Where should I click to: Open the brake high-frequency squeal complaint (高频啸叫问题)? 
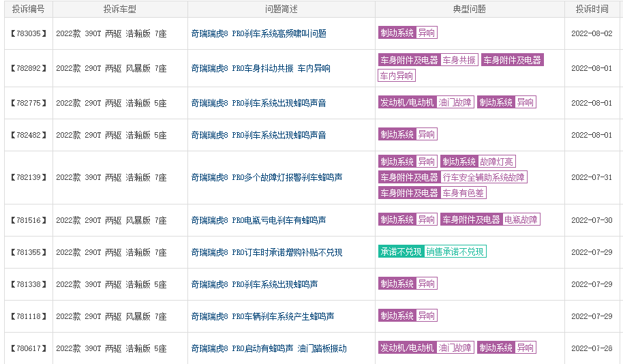(258, 33)
